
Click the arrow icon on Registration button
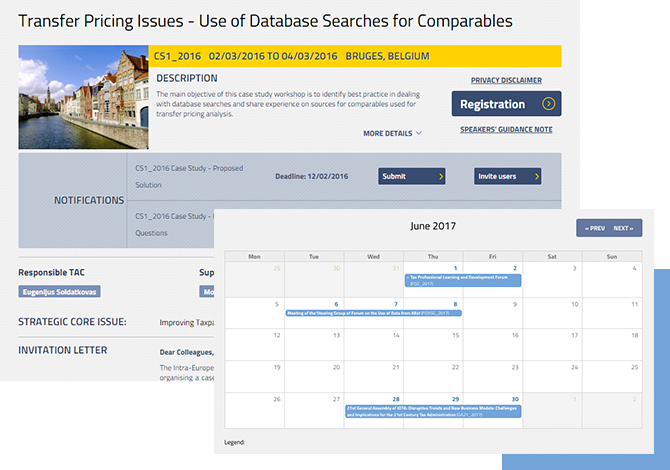[547, 104]
